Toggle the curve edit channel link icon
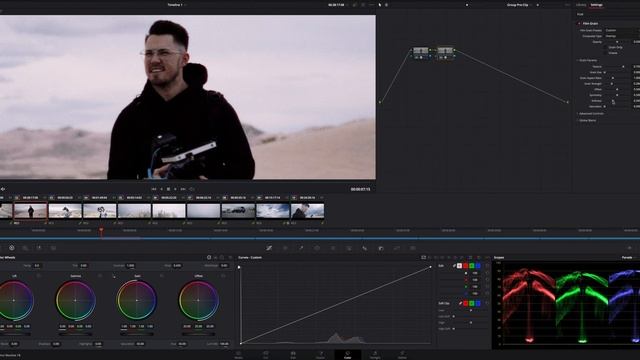The image size is (640, 360). coord(454,266)
